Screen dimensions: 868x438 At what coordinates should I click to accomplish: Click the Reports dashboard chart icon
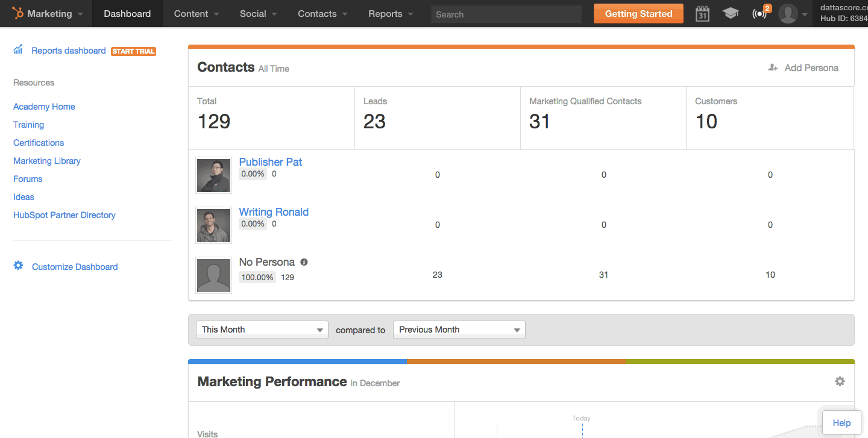pos(18,50)
